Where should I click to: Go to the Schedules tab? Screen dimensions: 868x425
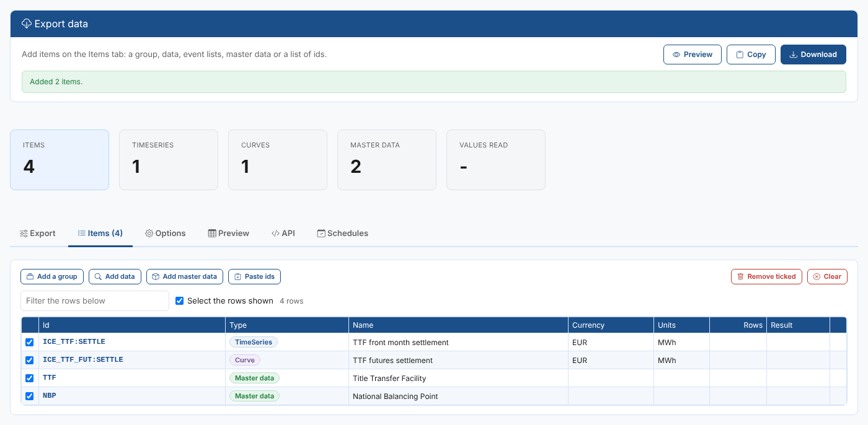tap(343, 234)
